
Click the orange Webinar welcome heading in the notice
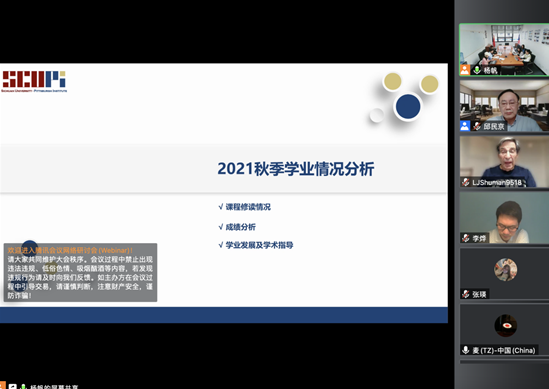(70, 250)
